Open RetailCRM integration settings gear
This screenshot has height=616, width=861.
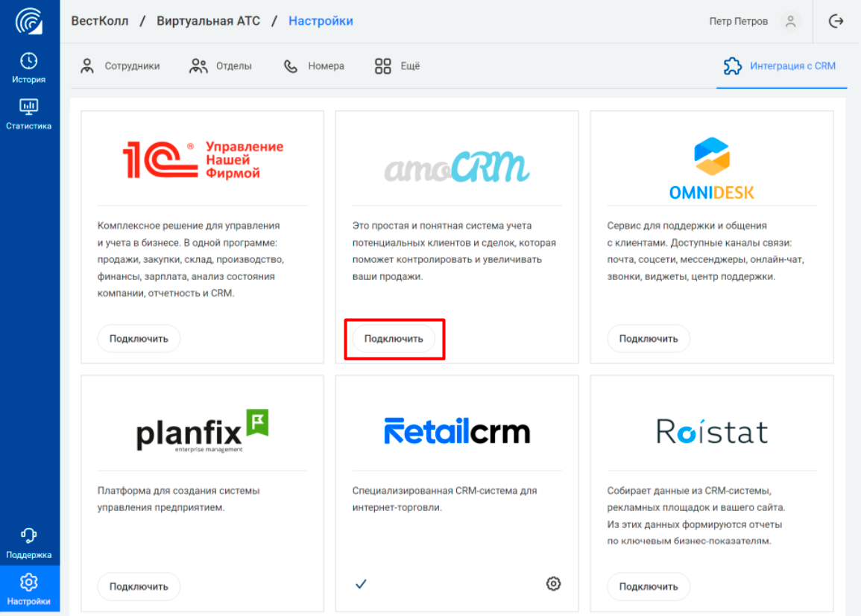click(553, 584)
